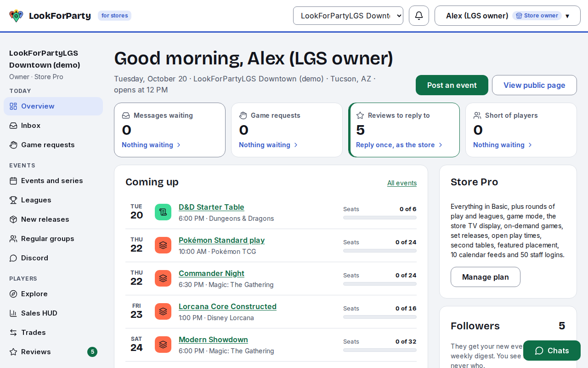Open D&D Starter Table event link
This screenshot has width=588, height=368.
coord(211,207)
